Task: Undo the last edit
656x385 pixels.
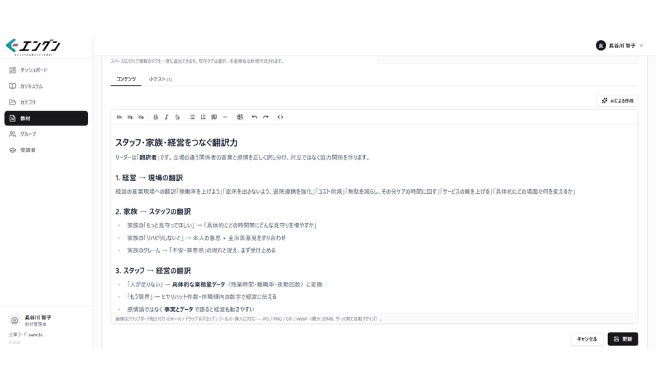Action: coord(254,117)
